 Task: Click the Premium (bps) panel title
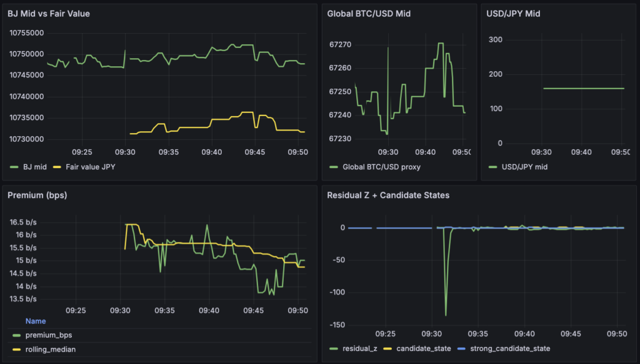37,195
